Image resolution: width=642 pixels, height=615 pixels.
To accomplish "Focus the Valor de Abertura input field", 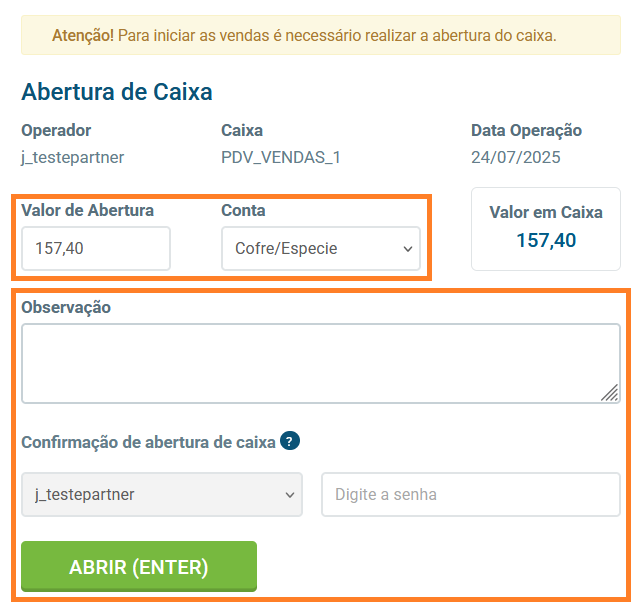I will coord(95,249).
